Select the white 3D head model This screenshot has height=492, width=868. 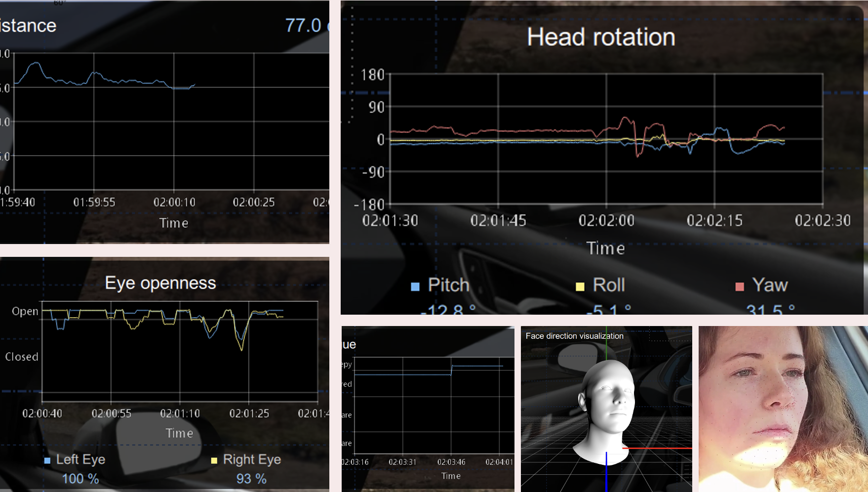point(607,405)
